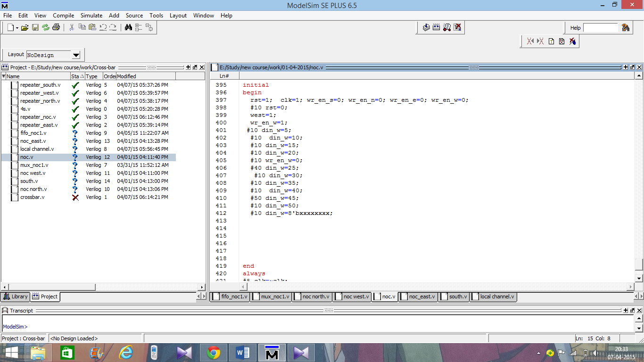Image resolution: width=644 pixels, height=362 pixels.
Task: Click the ModelSim> transcript prompt
Action: 15,327
